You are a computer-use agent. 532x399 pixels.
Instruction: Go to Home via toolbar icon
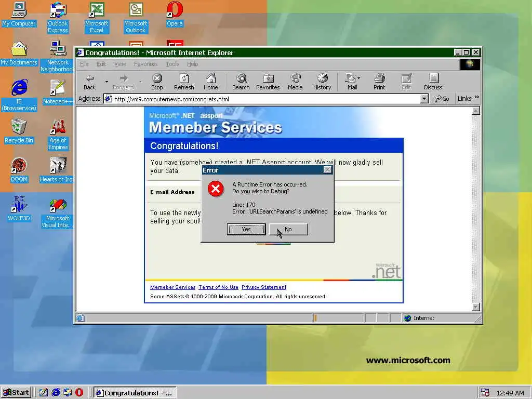pyautogui.click(x=211, y=82)
